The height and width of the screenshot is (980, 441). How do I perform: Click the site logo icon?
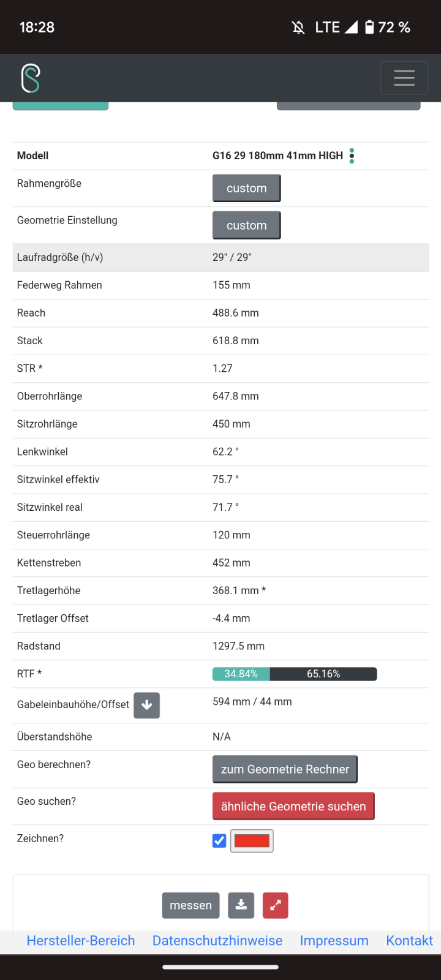(31, 78)
